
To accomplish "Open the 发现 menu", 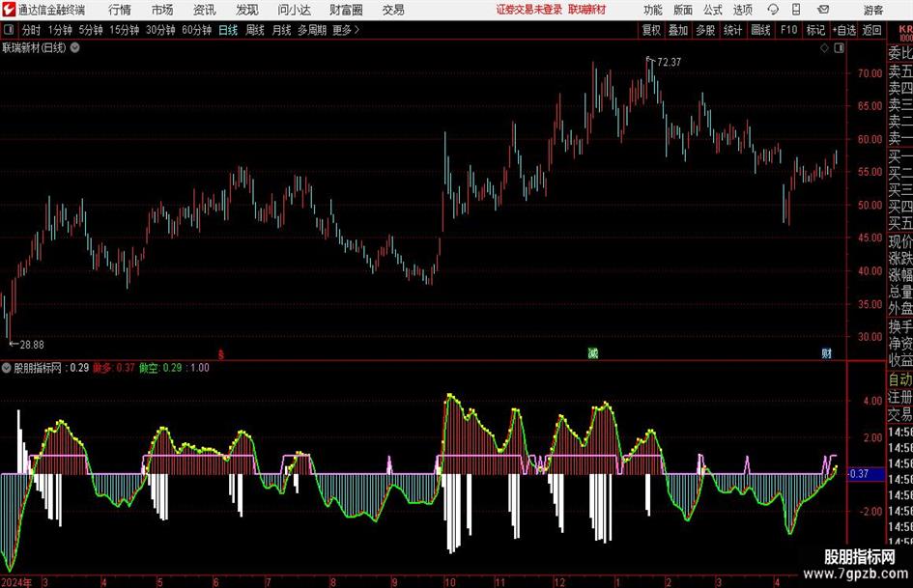I will (247, 10).
